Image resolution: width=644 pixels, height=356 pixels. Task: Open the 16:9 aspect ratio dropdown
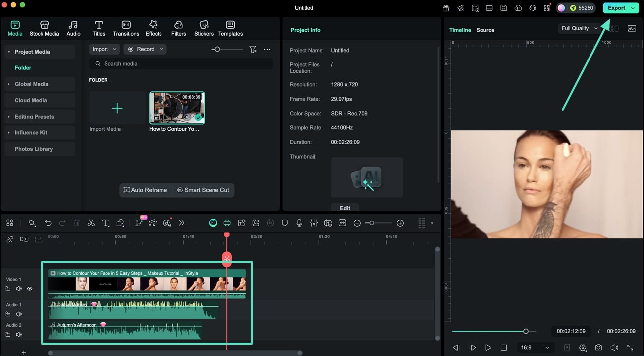click(x=535, y=348)
